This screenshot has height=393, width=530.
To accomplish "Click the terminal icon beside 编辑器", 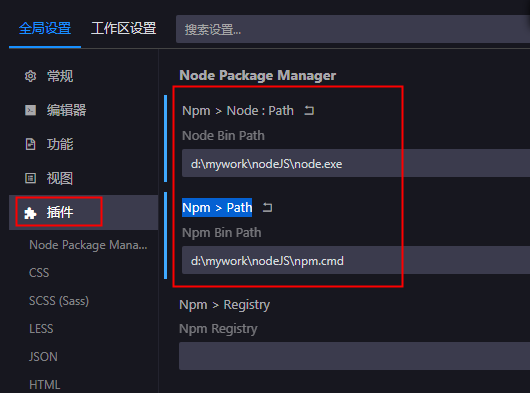I will click(30, 110).
